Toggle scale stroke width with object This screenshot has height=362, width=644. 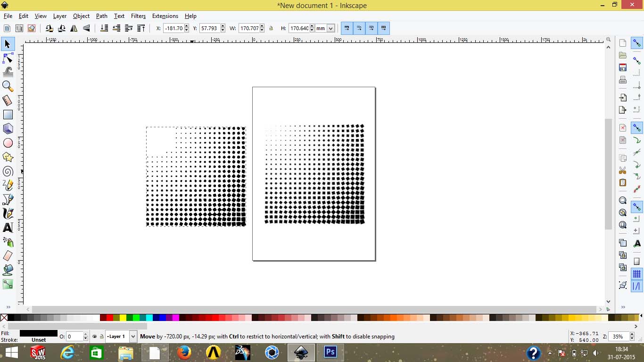pos(347,28)
